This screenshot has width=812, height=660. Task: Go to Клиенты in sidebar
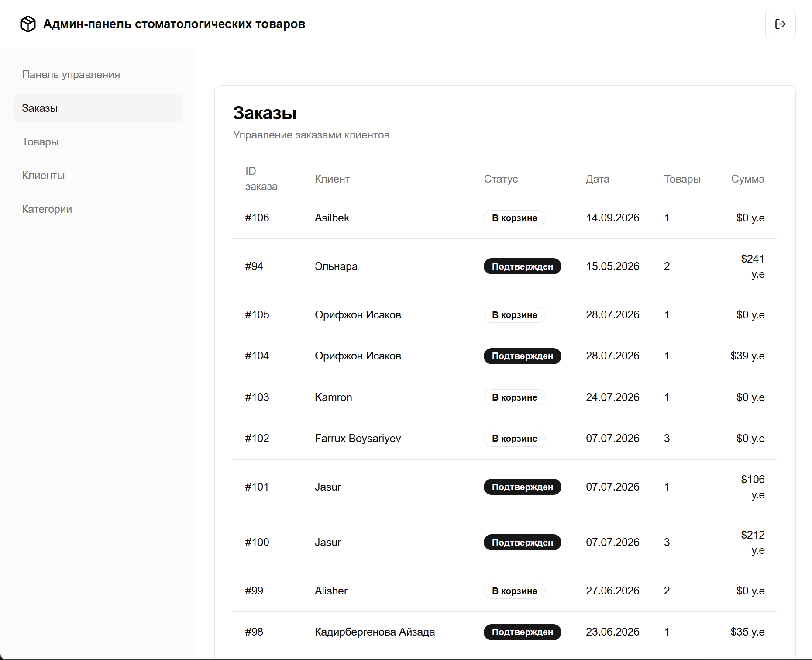click(98, 176)
